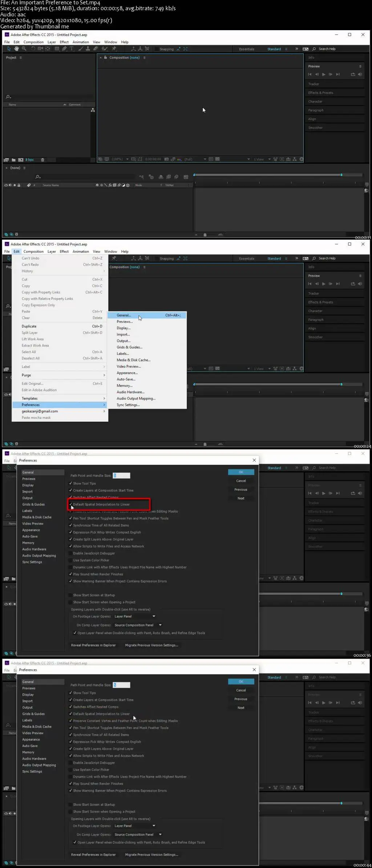The height and width of the screenshot is (868, 372).
Task: Click Migrate Previous Version Settings..., 00:00:44 frame
Action: coord(151,855)
